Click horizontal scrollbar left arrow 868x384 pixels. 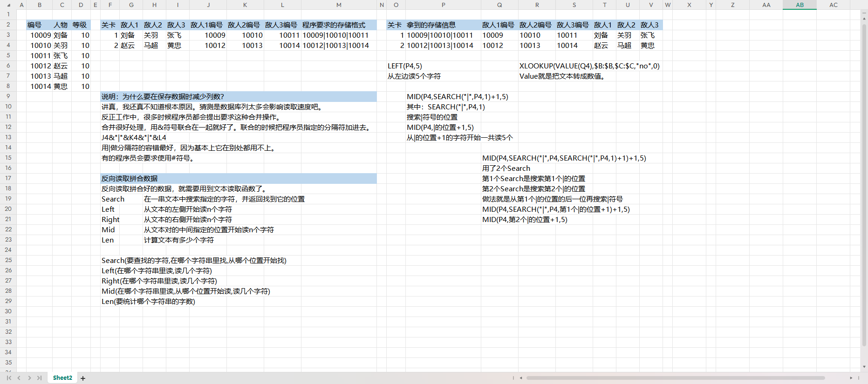[x=521, y=378]
